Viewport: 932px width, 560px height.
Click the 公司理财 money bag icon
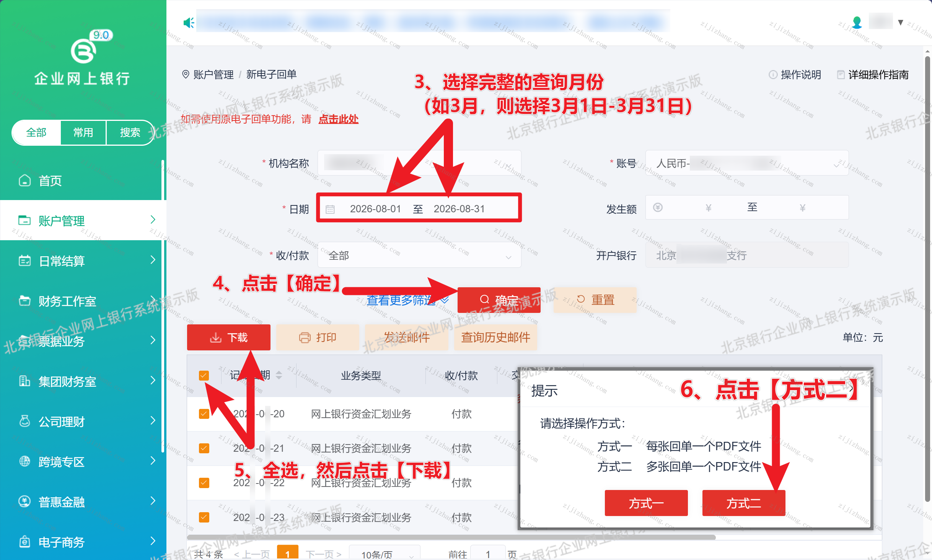(25, 421)
